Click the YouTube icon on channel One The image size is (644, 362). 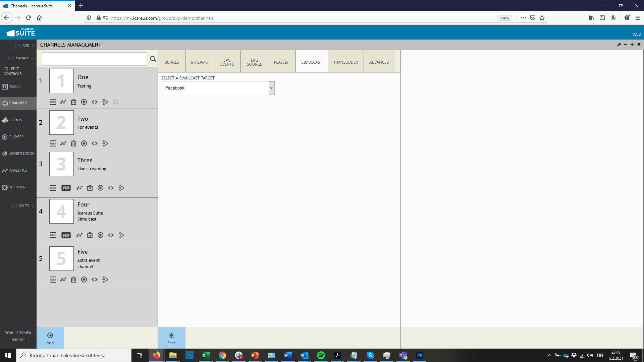[x=115, y=102]
